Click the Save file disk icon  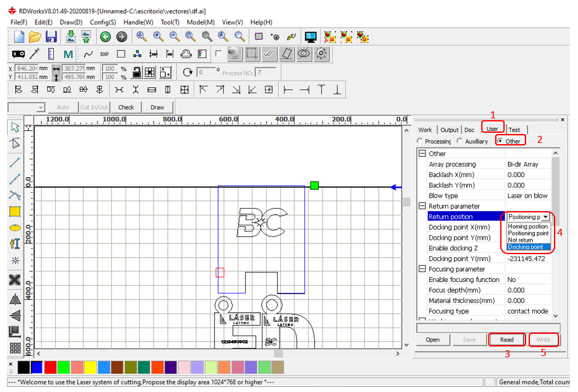click(x=51, y=37)
